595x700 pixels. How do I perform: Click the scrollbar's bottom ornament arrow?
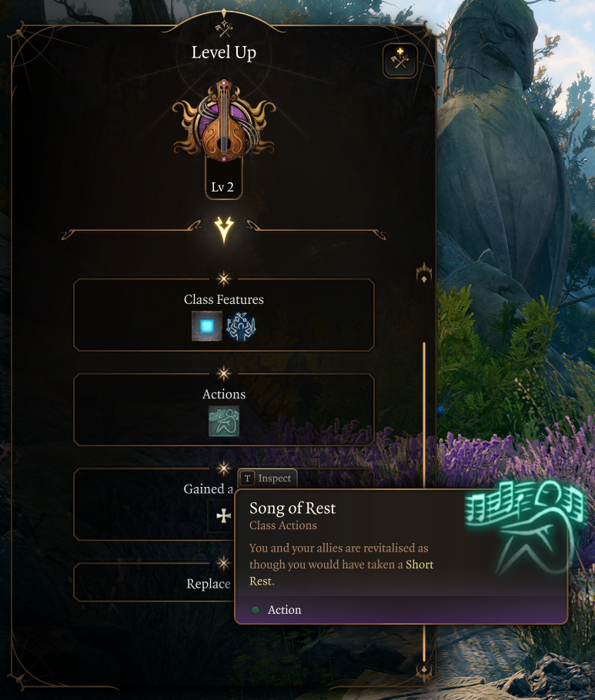(x=424, y=672)
